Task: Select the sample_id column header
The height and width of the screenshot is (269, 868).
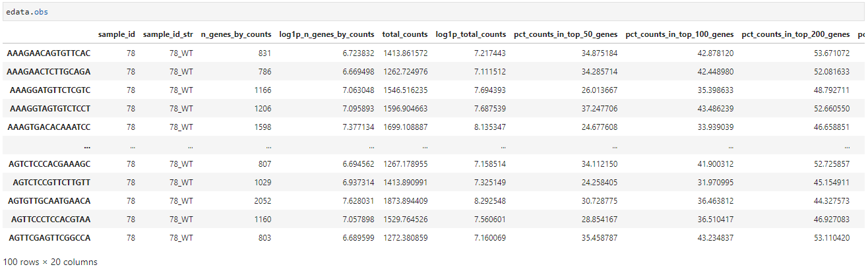Action: (117, 34)
